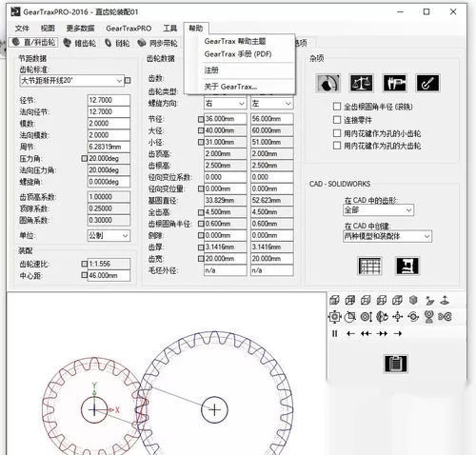
Task: Click the balance scale icon
Action: point(362,83)
